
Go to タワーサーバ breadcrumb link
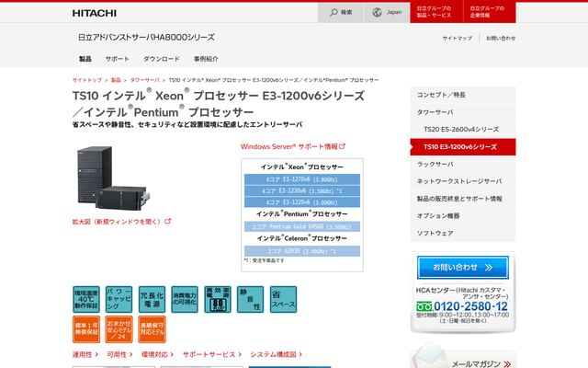[145, 80]
